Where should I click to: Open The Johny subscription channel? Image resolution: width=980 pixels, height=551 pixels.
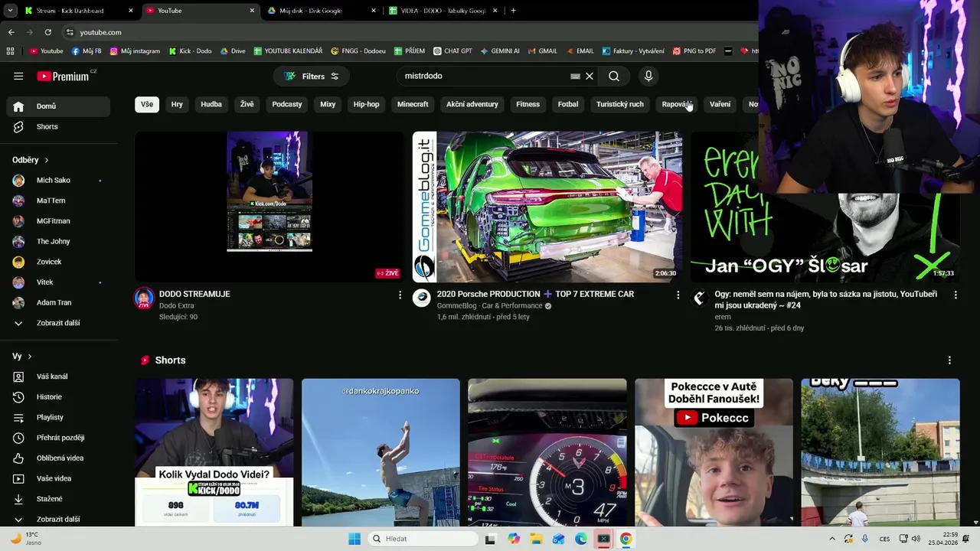(58, 241)
